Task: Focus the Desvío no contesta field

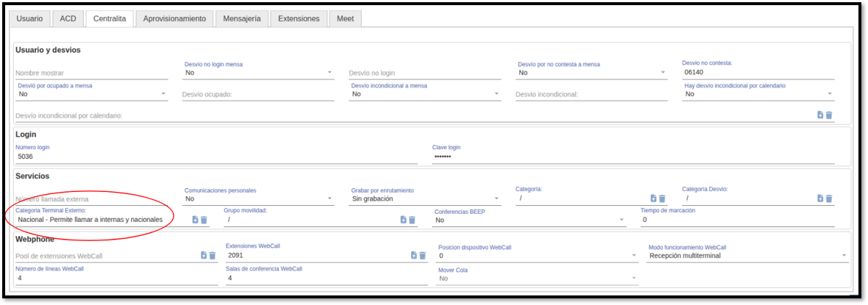Action: 758,73
